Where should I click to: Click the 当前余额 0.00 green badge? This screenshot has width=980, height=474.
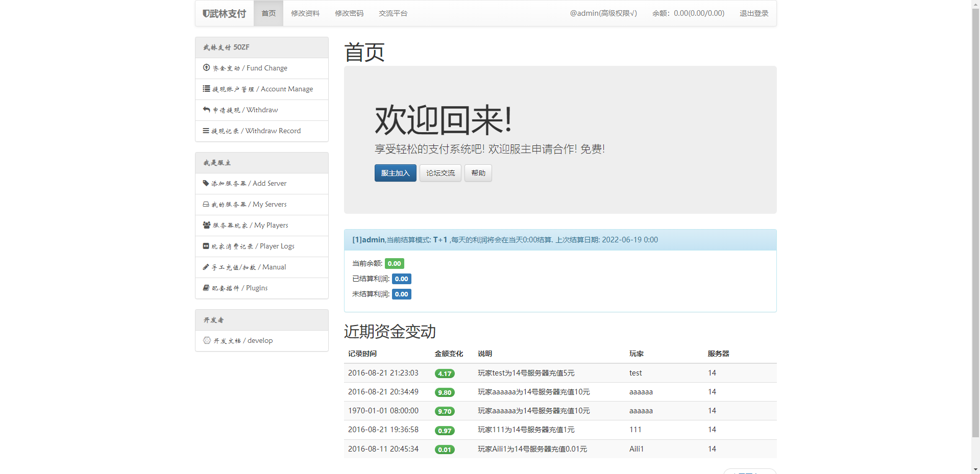[x=394, y=263]
